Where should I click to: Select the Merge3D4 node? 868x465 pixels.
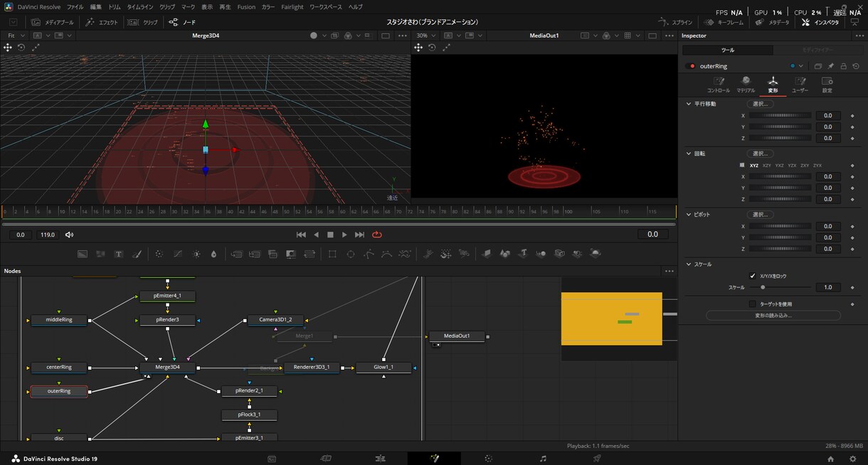tap(167, 367)
